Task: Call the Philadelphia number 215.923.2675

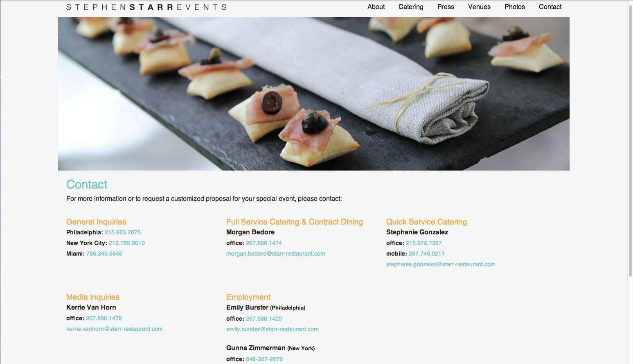Action: (123, 232)
